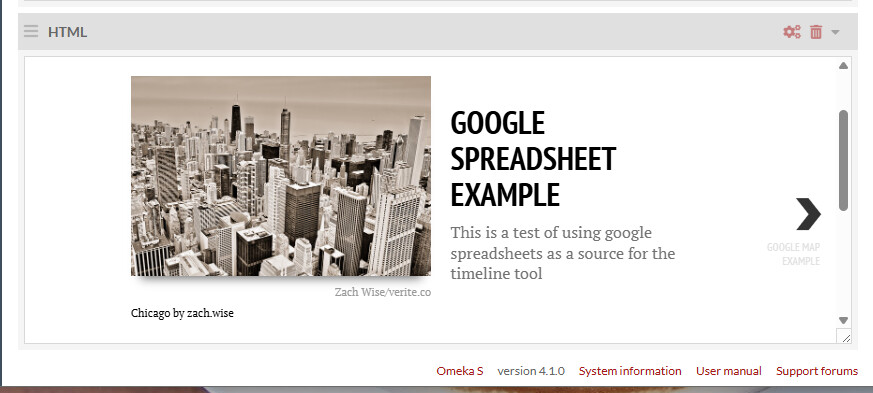Visit the Support forums link
The width and height of the screenshot is (873, 393).
point(817,371)
